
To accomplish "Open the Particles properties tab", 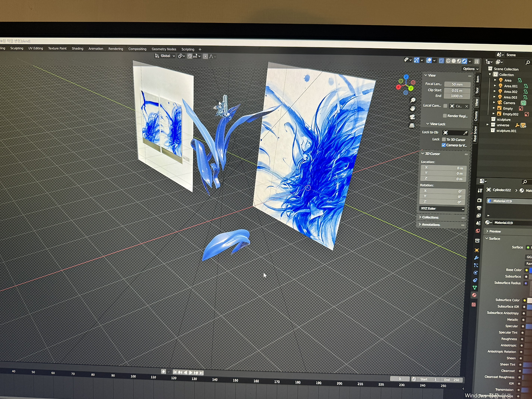I will click(476, 265).
